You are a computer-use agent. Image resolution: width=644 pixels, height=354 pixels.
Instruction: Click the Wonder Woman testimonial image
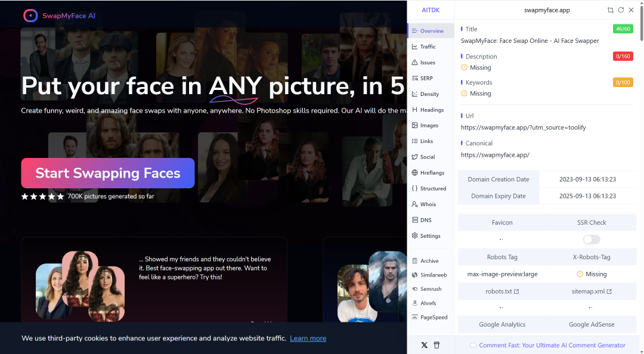pos(80,286)
